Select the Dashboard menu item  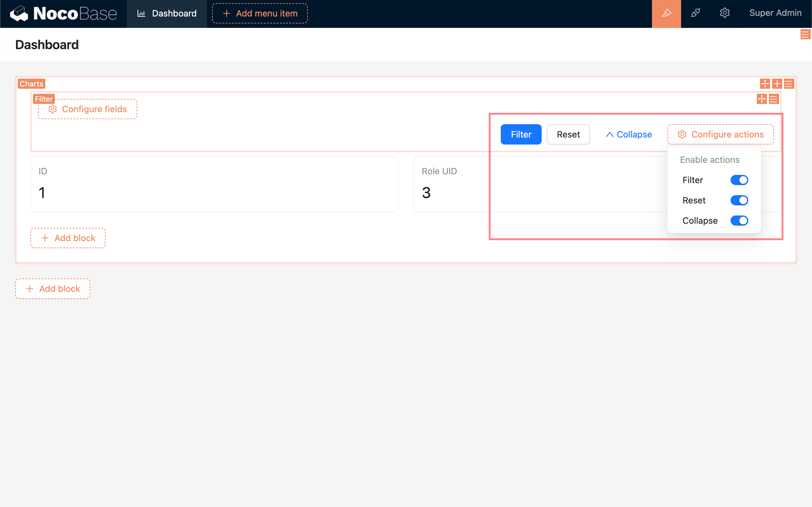click(167, 13)
